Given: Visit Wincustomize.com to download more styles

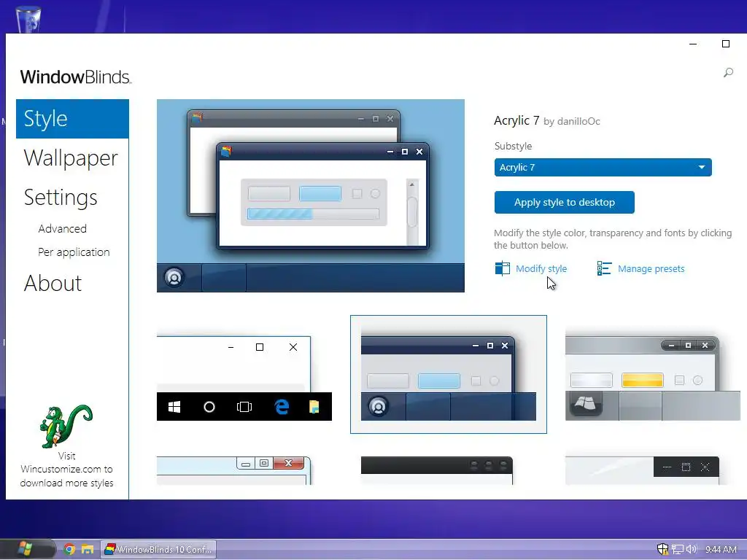Looking at the screenshot, I should point(66,470).
